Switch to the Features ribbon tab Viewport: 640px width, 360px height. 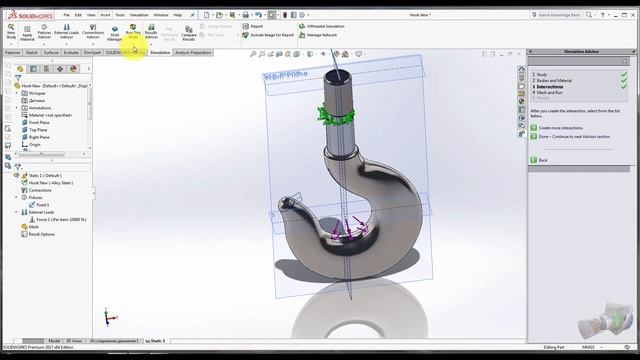point(13,53)
